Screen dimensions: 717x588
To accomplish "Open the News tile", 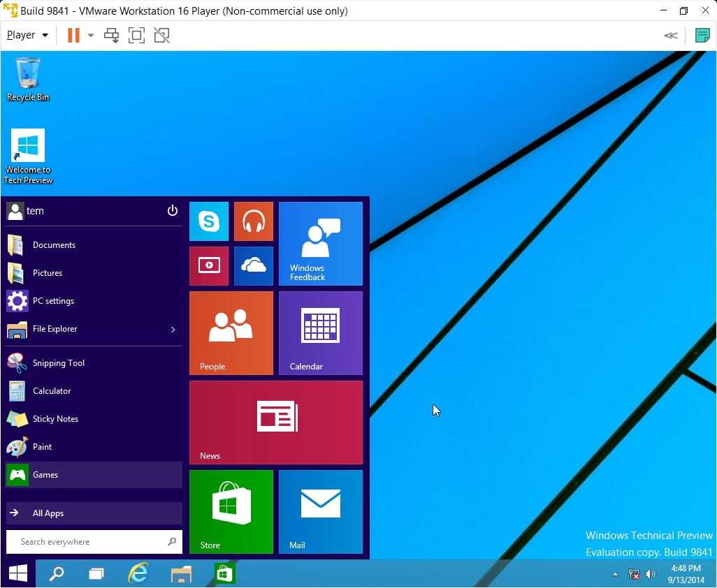I will (x=276, y=422).
